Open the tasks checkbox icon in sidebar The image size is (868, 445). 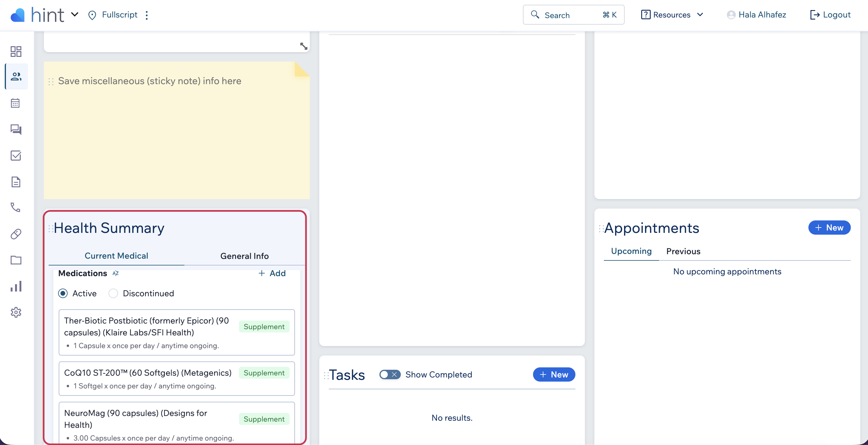(x=16, y=156)
